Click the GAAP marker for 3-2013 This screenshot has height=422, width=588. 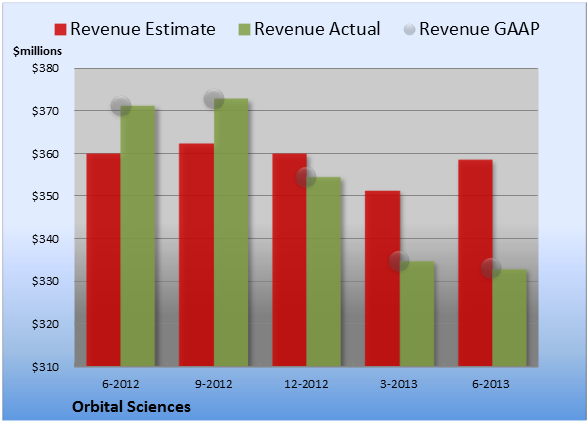(399, 261)
